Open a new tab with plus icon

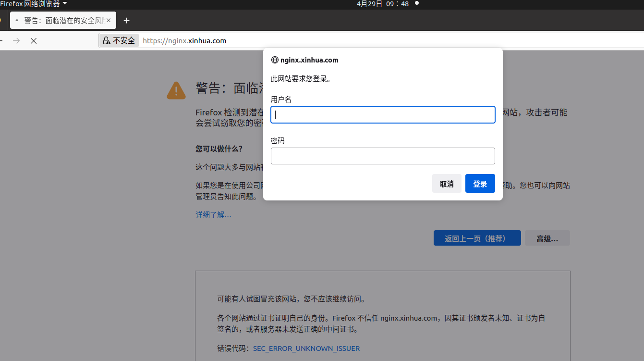(x=127, y=21)
